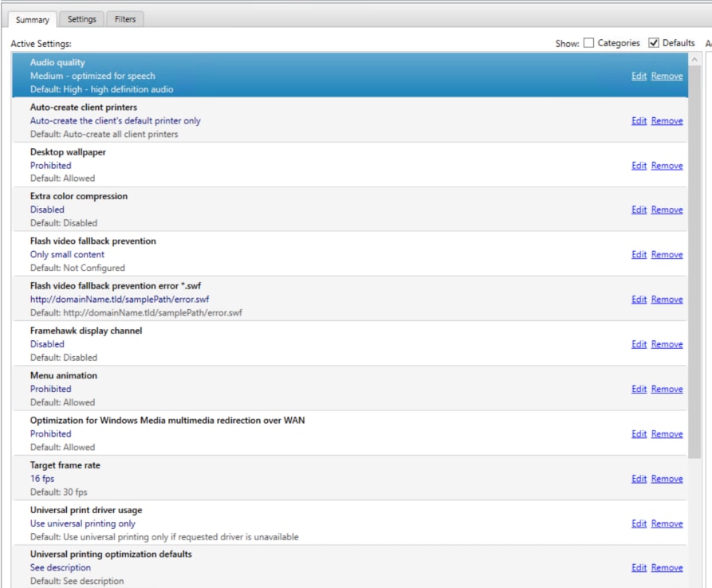This screenshot has height=588, width=712.
Task: Select 'Universal printing optimization defaults' heading
Action: (x=112, y=554)
